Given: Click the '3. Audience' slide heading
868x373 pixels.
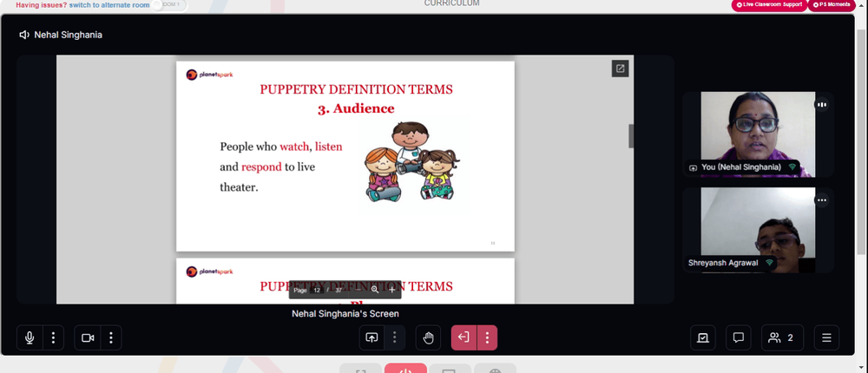Looking at the screenshot, I should [x=356, y=108].
